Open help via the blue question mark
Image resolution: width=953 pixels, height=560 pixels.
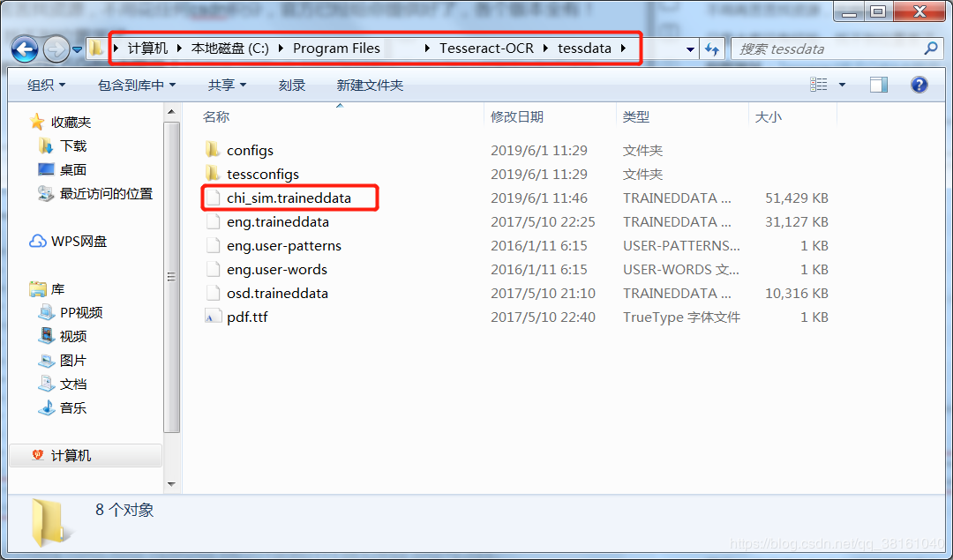919,85
